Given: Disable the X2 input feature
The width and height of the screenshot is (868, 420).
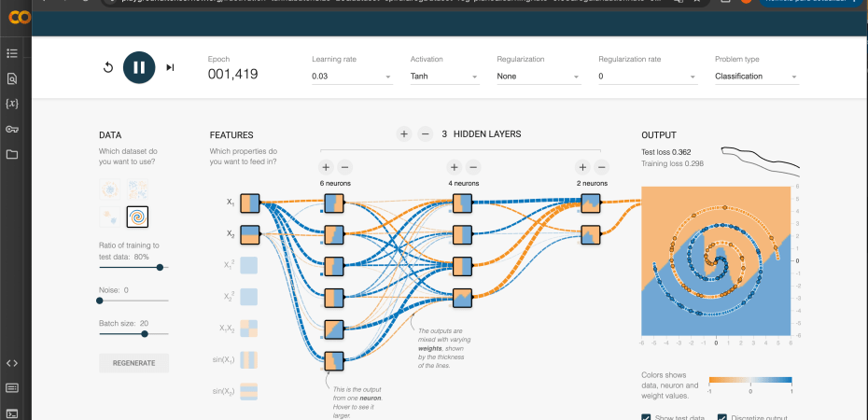Looking at the screenshot, I should pos(249,234).
